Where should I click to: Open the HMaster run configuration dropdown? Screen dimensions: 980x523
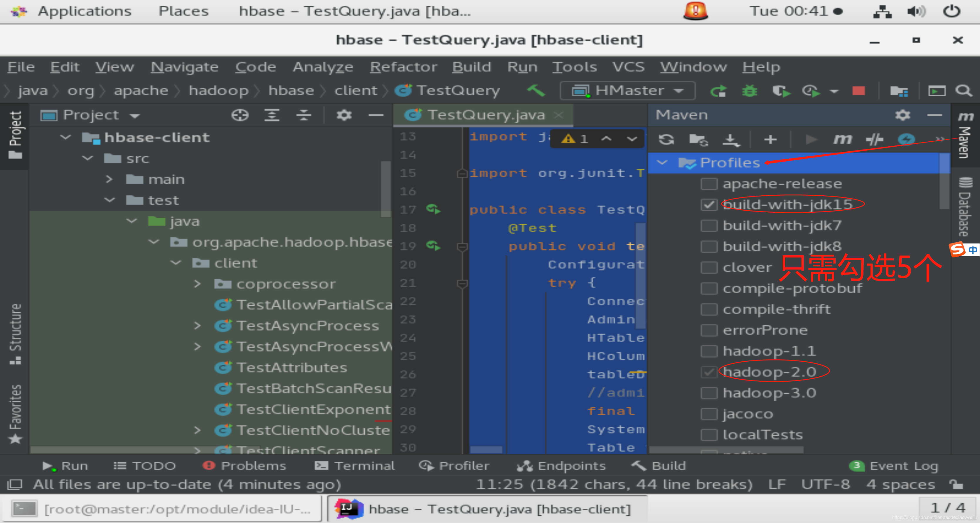(628, 91)
